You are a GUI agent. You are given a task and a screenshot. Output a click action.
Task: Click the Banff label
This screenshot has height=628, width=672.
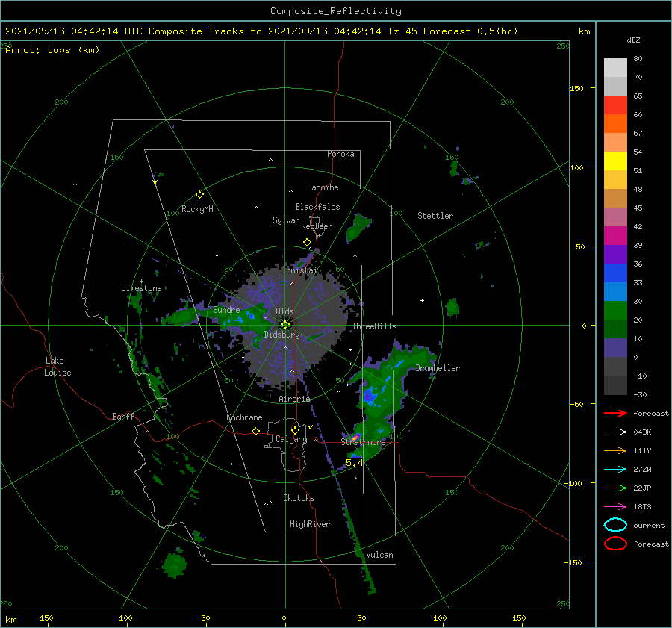coord(123,416)
